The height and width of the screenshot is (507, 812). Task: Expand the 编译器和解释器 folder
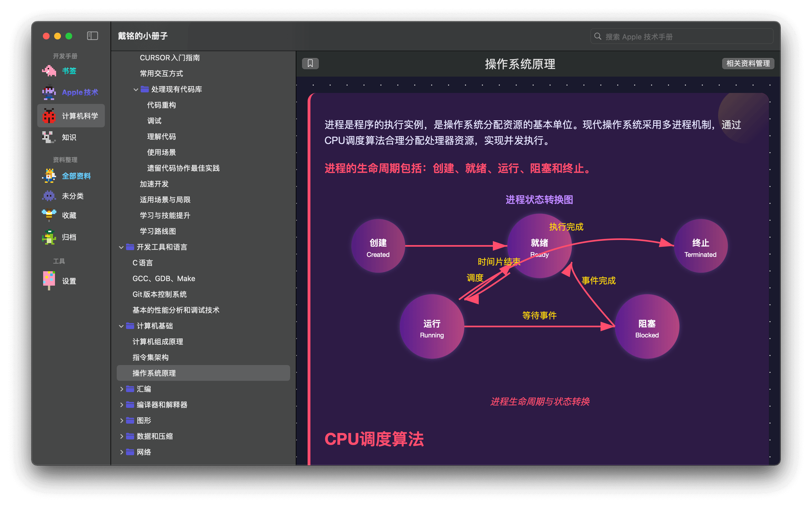(x=122, y=405)
